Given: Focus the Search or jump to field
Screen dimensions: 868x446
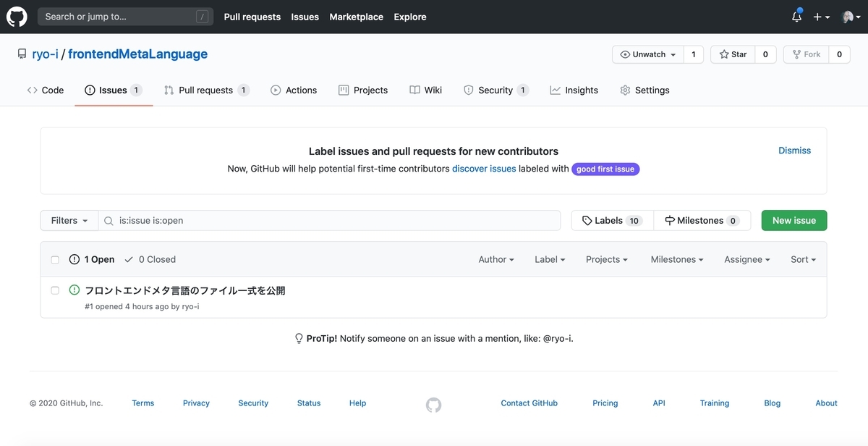Looking at the screenshot, I should (x=126, y=17).
